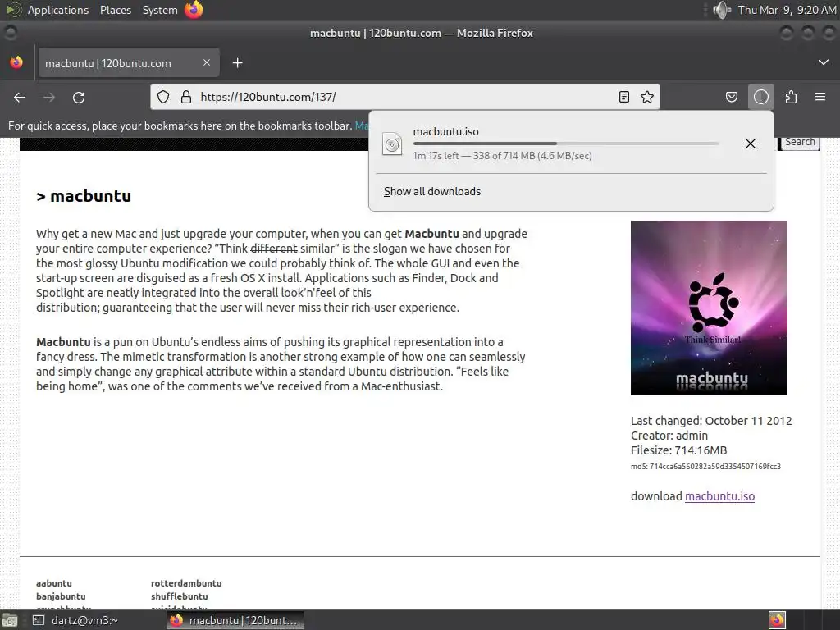Click the macbuntu.iso file icon in downloads
The image size is (840, 630).
(x=392, y=144)
